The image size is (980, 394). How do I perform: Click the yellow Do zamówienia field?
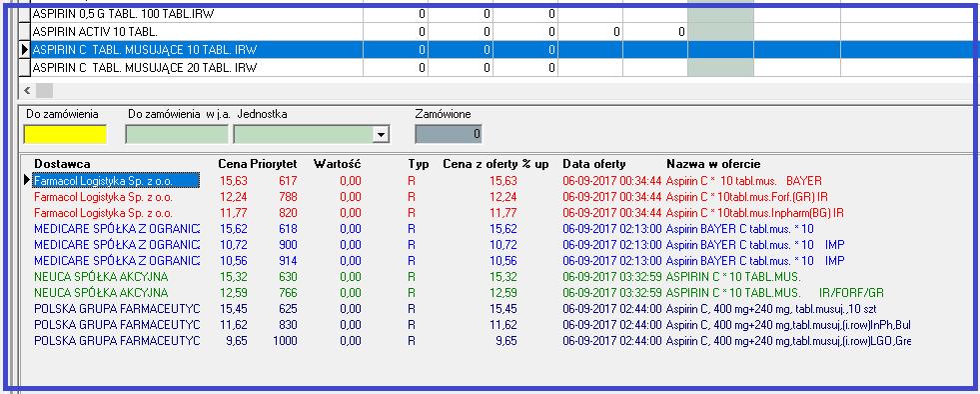tap(65, 134)
